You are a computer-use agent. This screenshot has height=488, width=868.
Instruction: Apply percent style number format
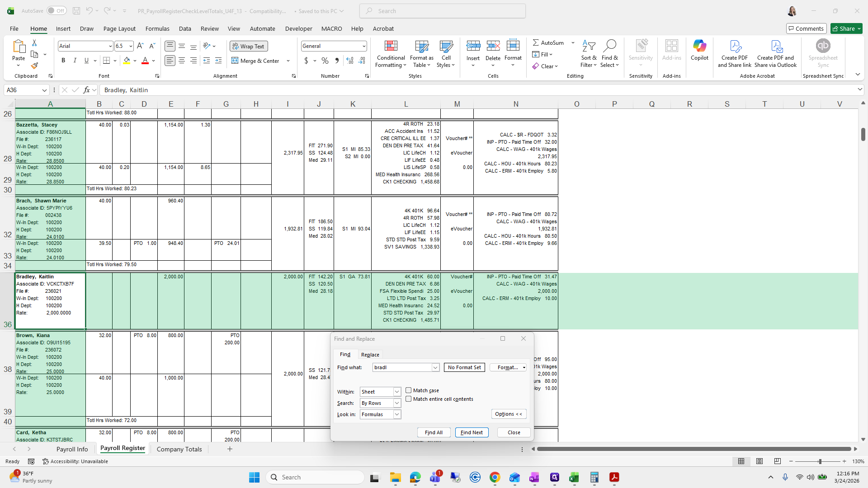coord(325,61)
